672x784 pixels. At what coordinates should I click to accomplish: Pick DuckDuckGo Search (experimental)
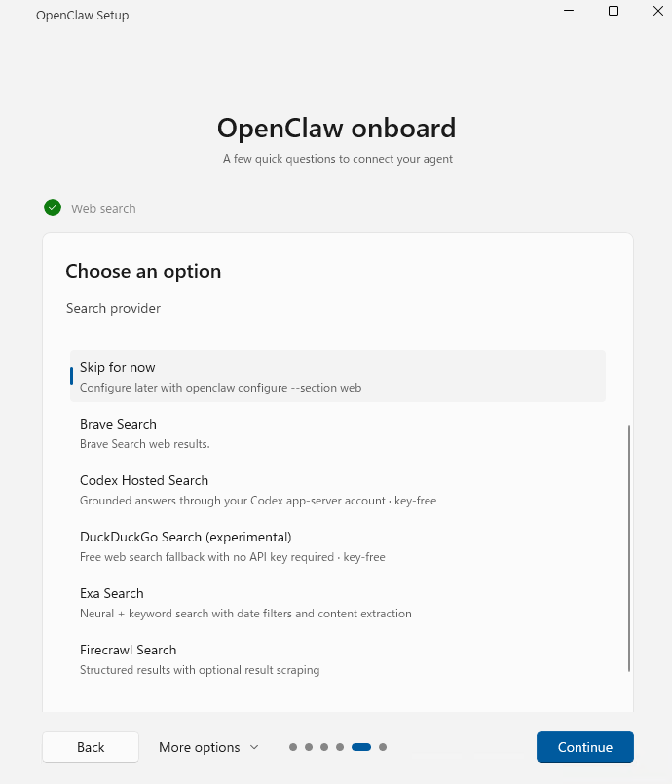pos(338,546)
